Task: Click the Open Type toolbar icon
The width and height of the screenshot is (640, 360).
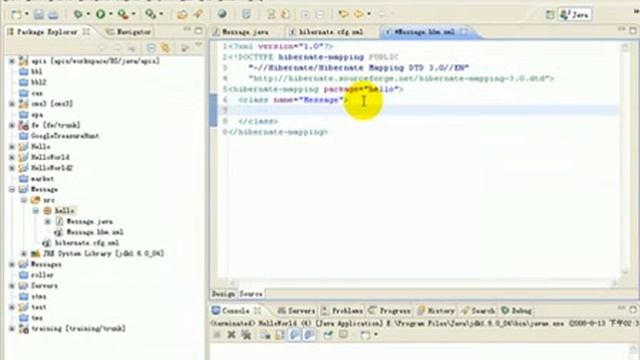Action: 182,15
